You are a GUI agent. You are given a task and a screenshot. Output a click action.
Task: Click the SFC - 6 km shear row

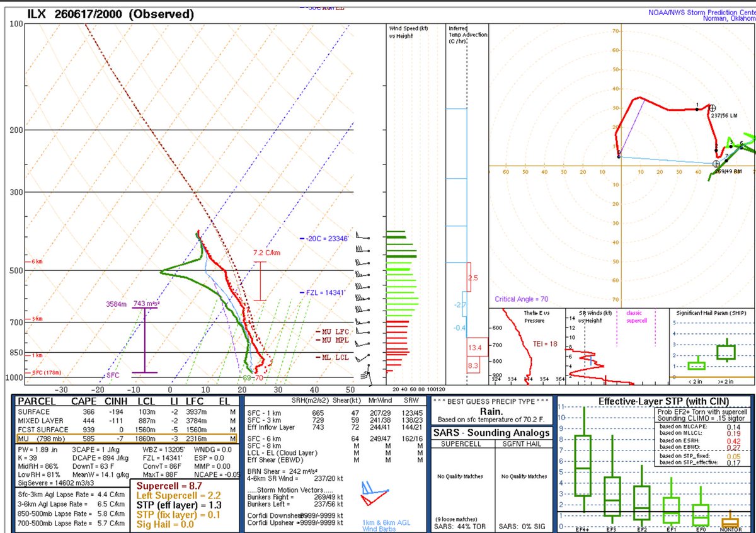click(335, 438)
